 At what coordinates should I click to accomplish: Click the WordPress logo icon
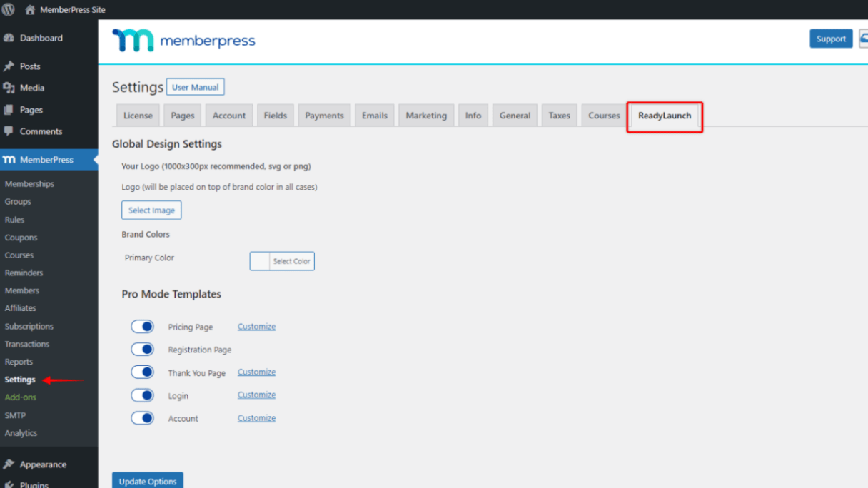click(9, 10)
